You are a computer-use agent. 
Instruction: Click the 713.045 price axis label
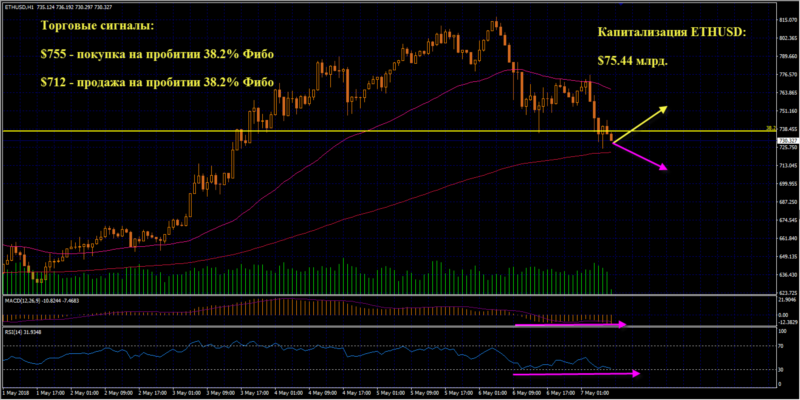click(x=786, y=165)
